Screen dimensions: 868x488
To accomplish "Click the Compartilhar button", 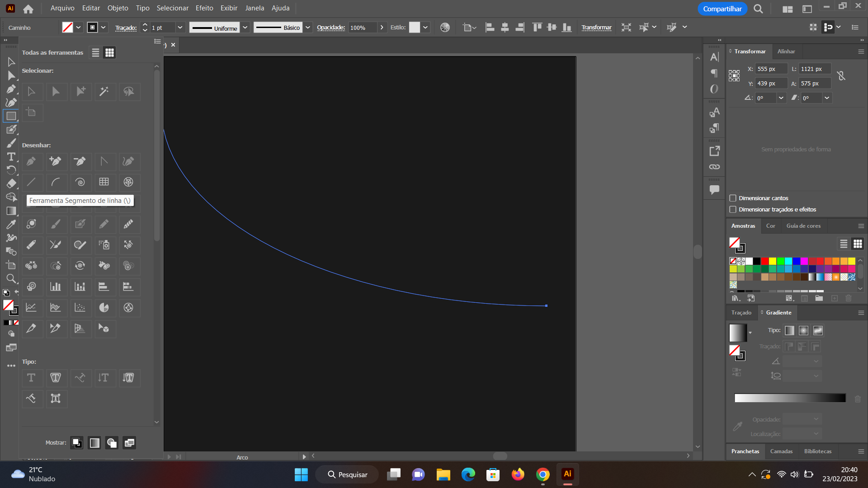I will point(722,9).
